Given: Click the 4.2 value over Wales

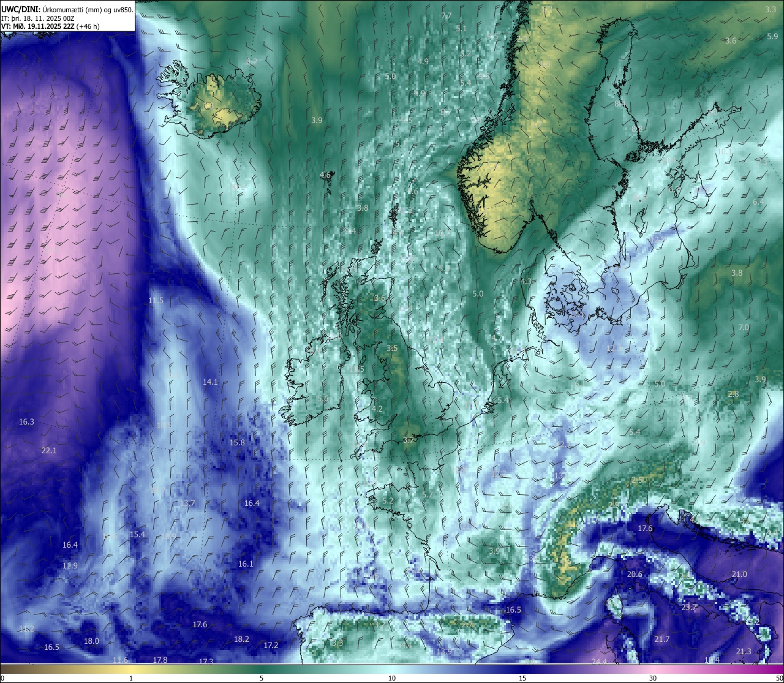Looking at the screenshot, I should [x=377, y=409].
